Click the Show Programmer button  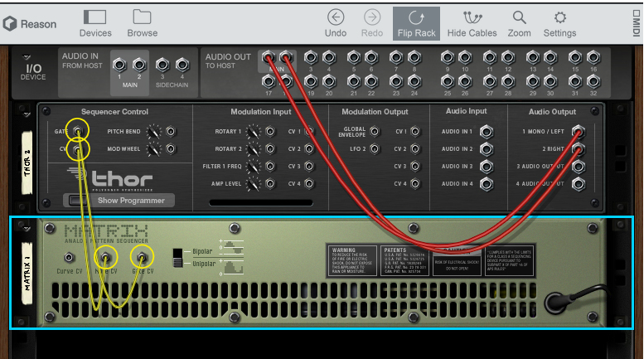click(119, 201)
